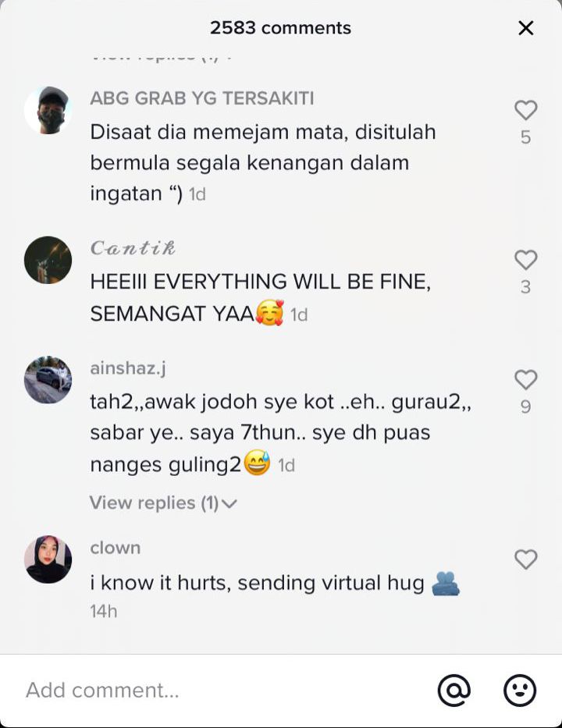Viewport: 562px width, 728px height.
Task: Like the Cantik comment with heart icon
Action: 526,260
